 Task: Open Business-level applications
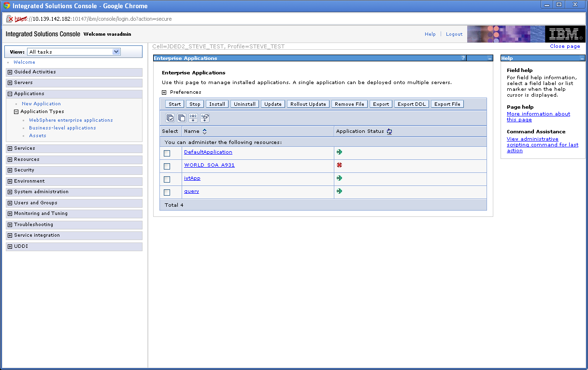[62, 128]
